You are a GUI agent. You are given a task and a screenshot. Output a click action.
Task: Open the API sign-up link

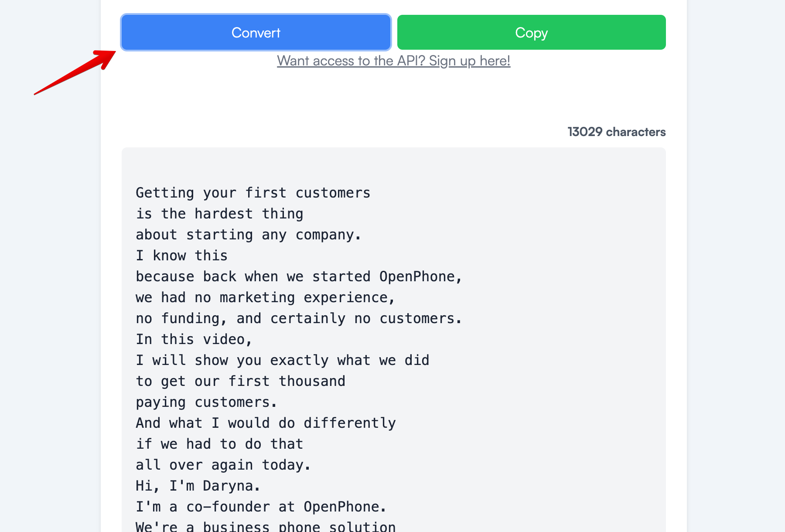[x=393, y=61]
